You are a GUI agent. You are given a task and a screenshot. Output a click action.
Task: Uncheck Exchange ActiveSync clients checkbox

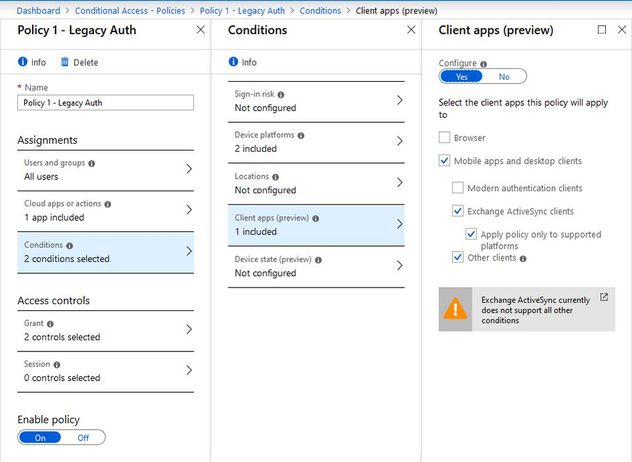tap(458, 211)
